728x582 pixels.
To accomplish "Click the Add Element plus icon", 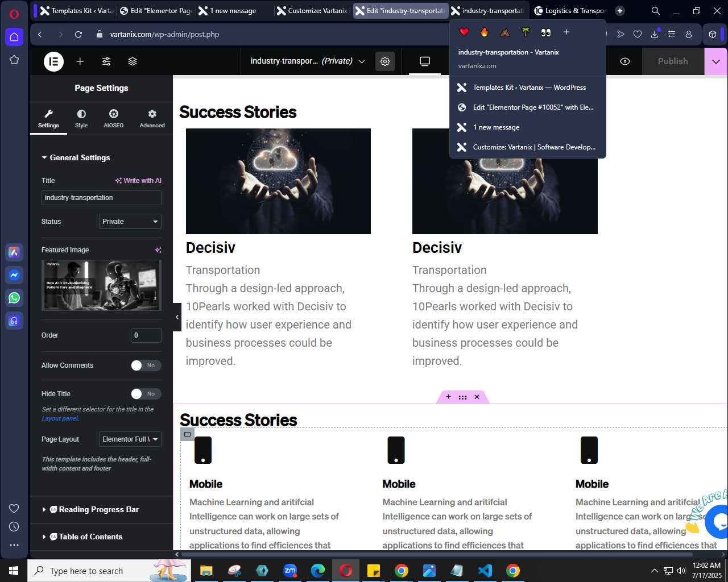I will [80, 61].
